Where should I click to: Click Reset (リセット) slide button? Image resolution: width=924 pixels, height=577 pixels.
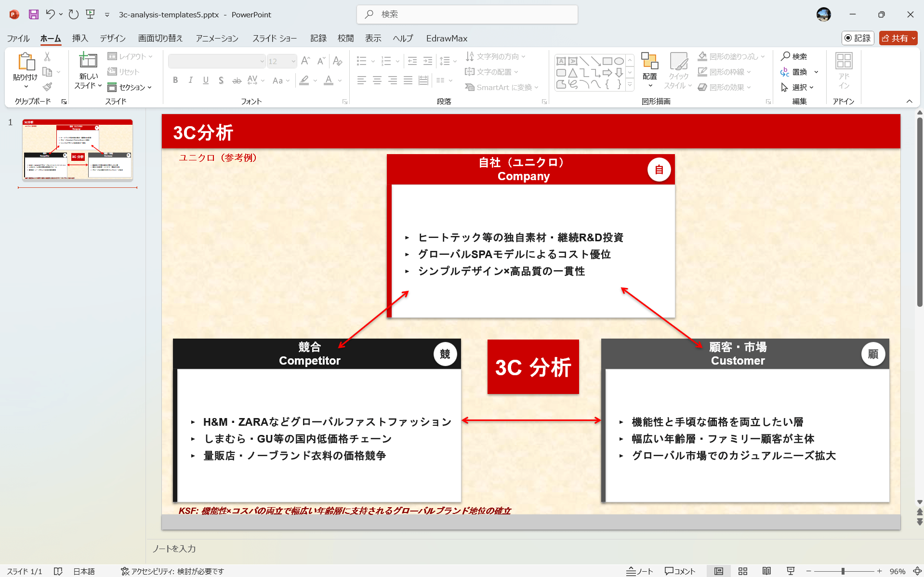(x=123, y=72)
